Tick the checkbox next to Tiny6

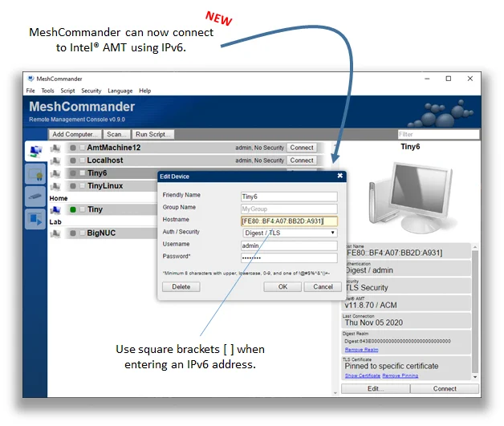83,173
